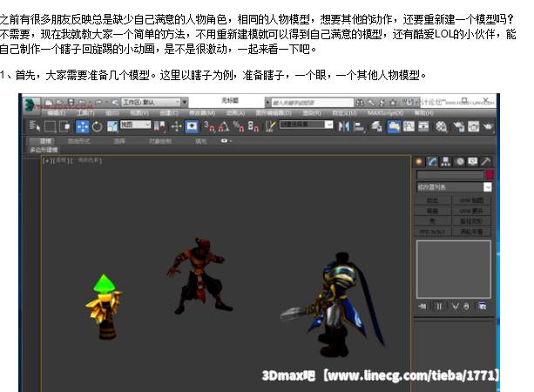
Task: Activate the Select and Rotate tool
Action: pyautogui.click(x=97, y=126)
